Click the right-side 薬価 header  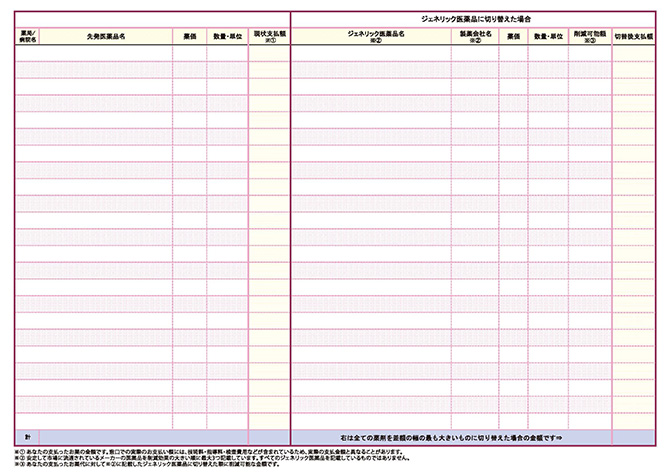[514, 35]
